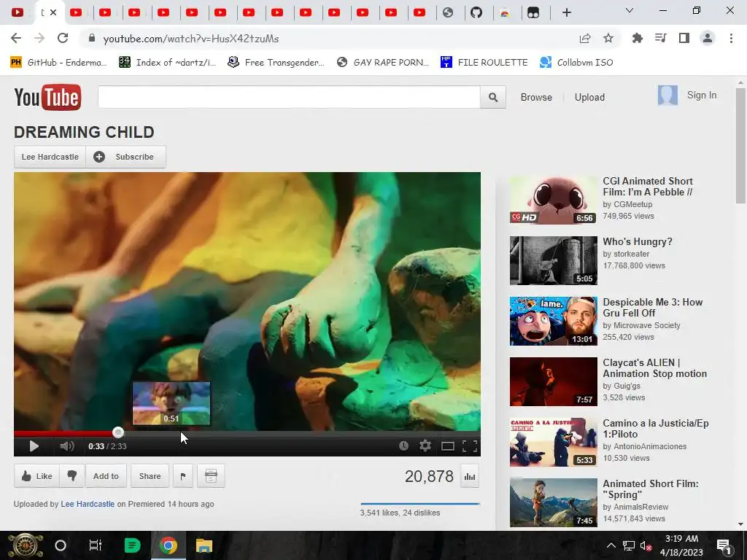This screenshot has width=747, height=560.
Task: Open Cortana search circle icon
Action: pyautogui.click(x=61, y=545)
